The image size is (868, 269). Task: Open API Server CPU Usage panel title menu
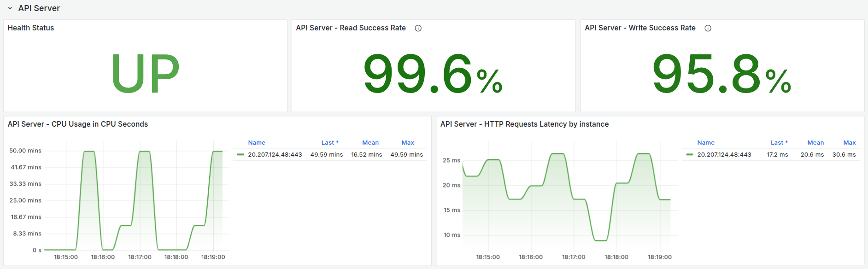(x=78, y=124)
